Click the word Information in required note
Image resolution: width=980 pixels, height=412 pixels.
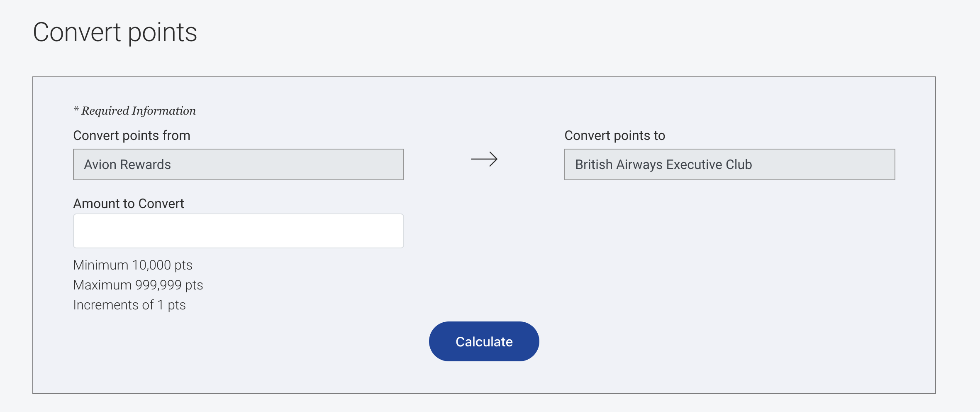click(x=163, y=110)
